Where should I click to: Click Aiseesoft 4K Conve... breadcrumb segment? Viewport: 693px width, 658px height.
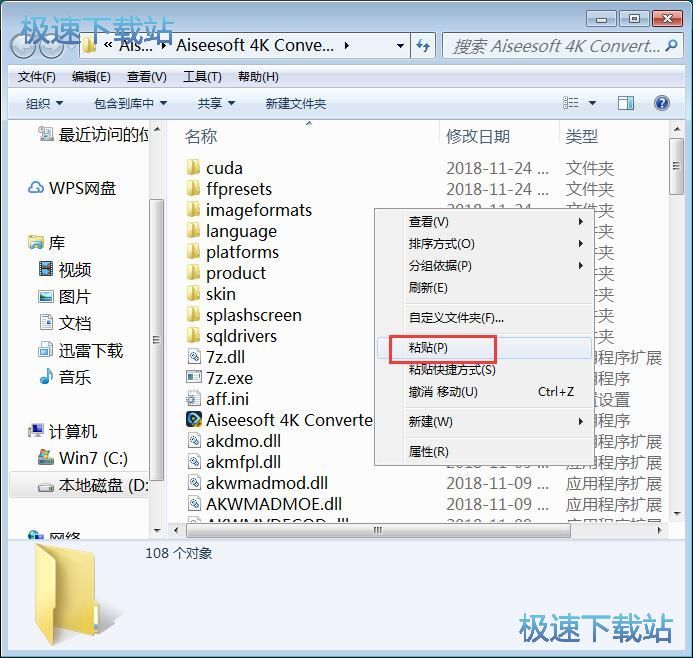click(255, 46)
